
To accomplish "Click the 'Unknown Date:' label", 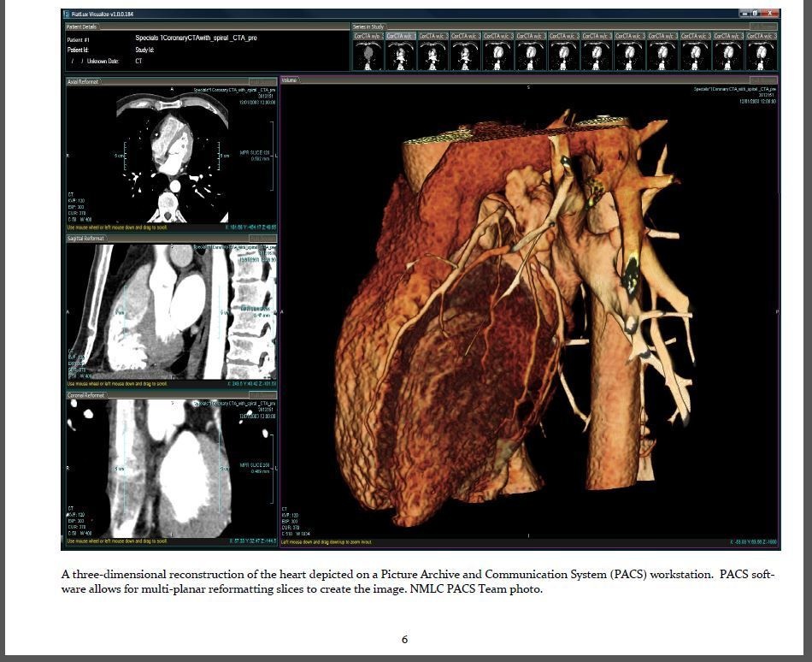I will [x=103, y=61].
